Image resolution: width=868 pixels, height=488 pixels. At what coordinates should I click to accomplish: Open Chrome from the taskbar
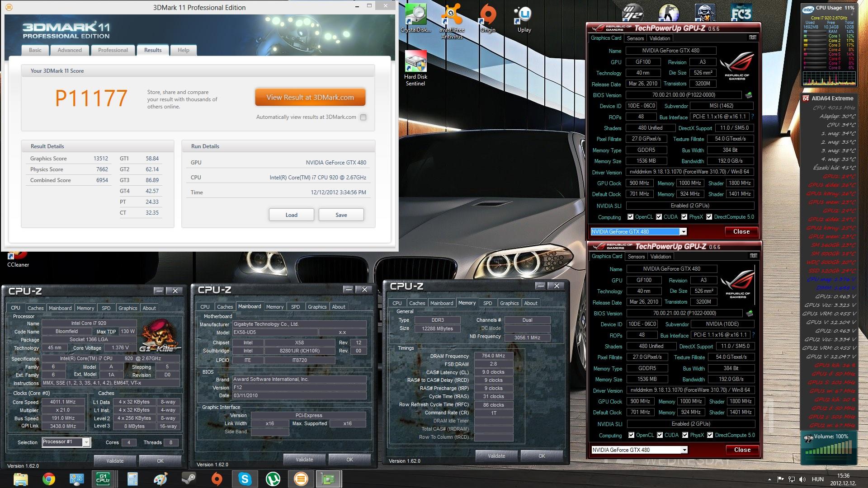point(49,479)
